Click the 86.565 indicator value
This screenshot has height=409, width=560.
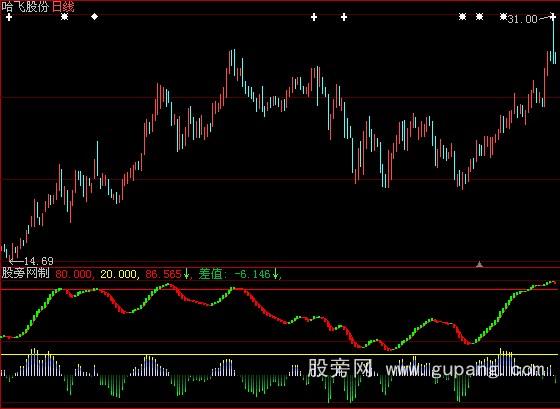click(x=164, y=274)
